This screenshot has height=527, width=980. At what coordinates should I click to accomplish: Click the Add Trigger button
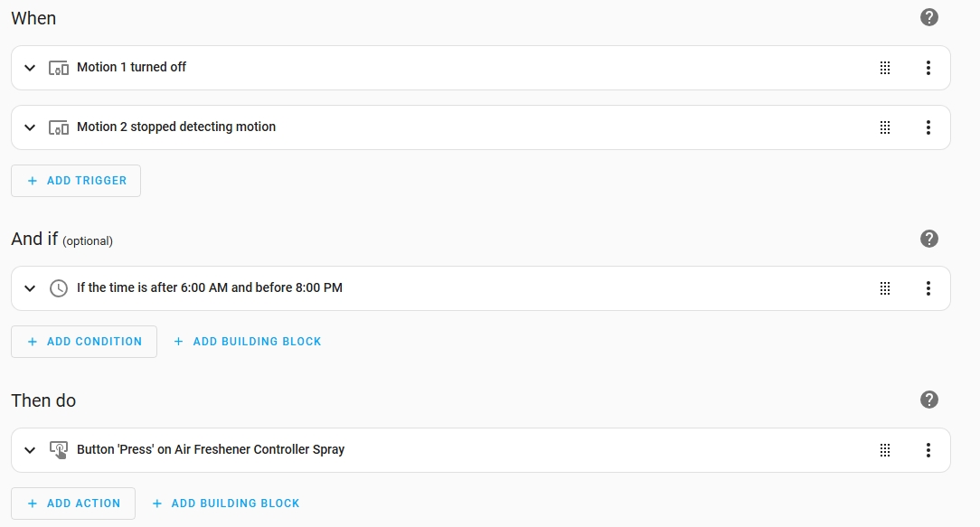[x=76, y=181]
